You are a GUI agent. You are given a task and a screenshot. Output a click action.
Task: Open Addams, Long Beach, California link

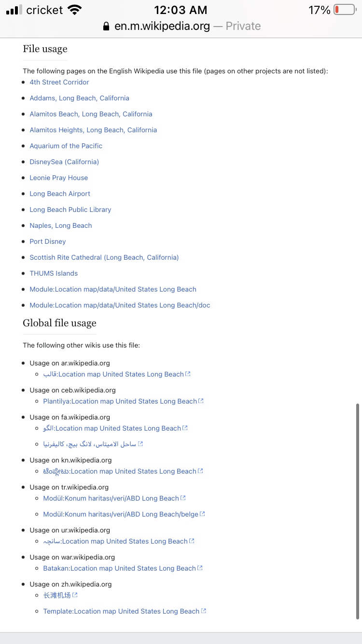tap(79, 98)
